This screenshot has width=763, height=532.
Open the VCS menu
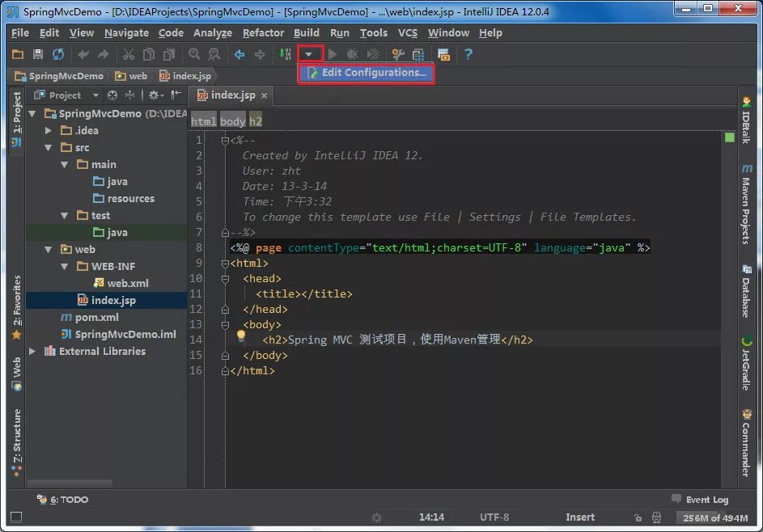[408, 33]
